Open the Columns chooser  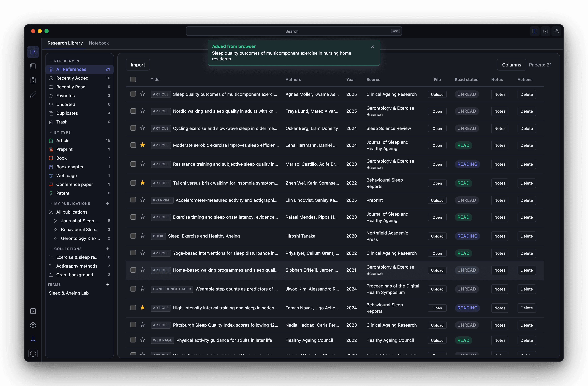(511, 65)
